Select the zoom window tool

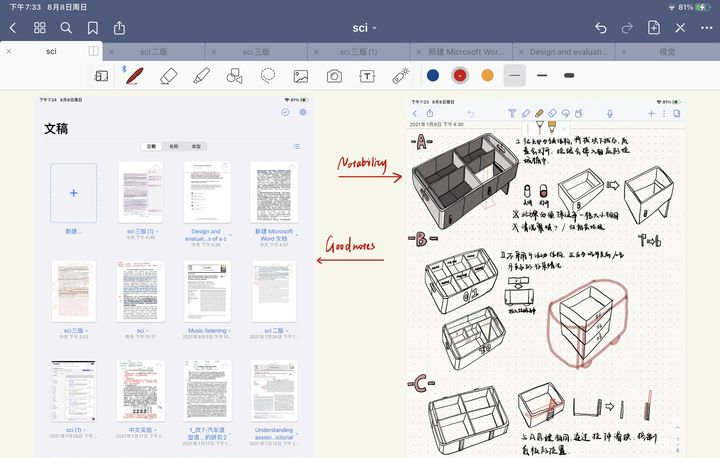(101, 76)
